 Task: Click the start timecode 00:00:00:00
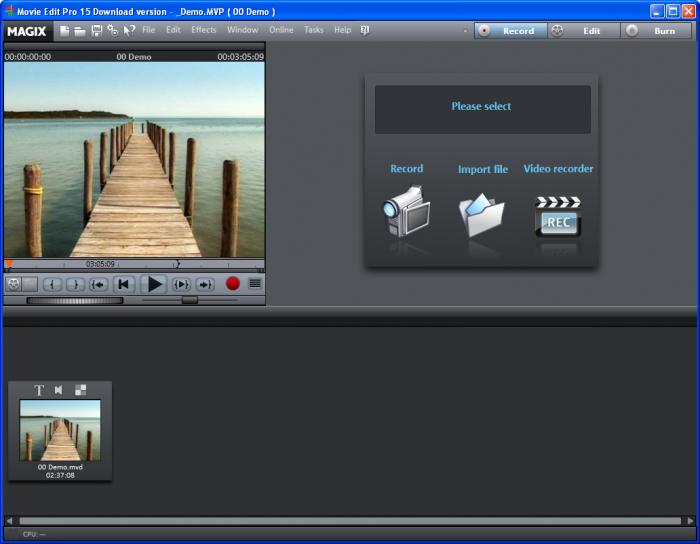coord(28,57)
